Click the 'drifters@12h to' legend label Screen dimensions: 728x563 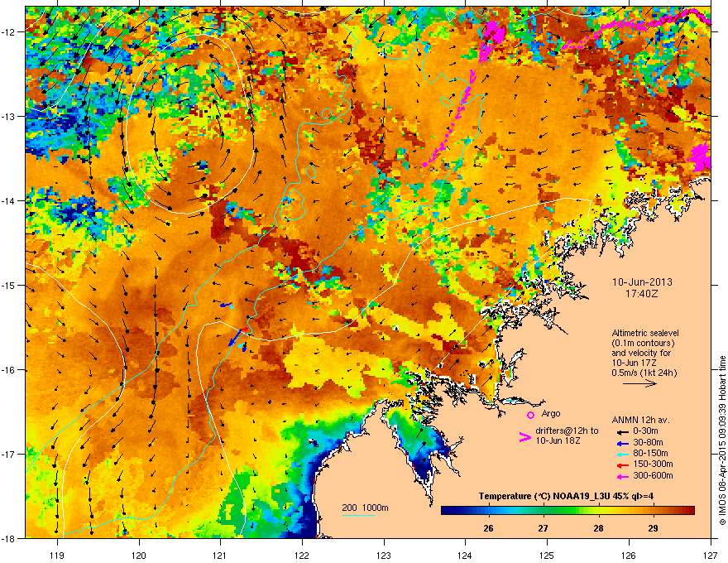567,431
